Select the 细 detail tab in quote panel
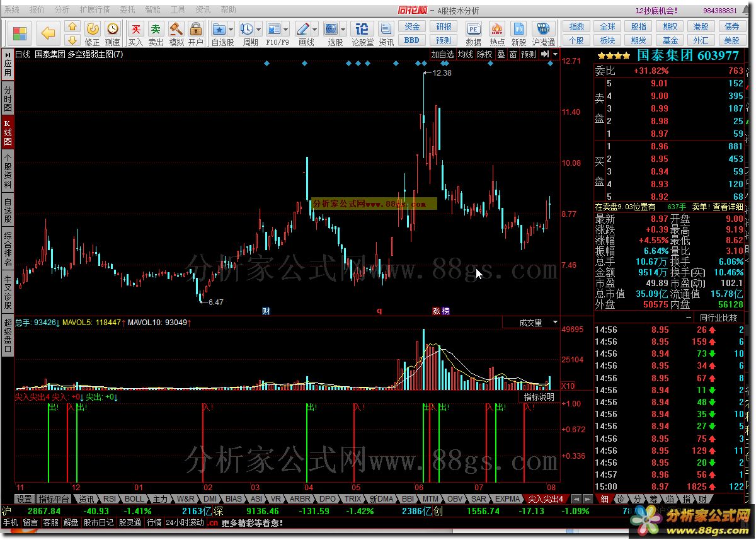 [604, 498]
